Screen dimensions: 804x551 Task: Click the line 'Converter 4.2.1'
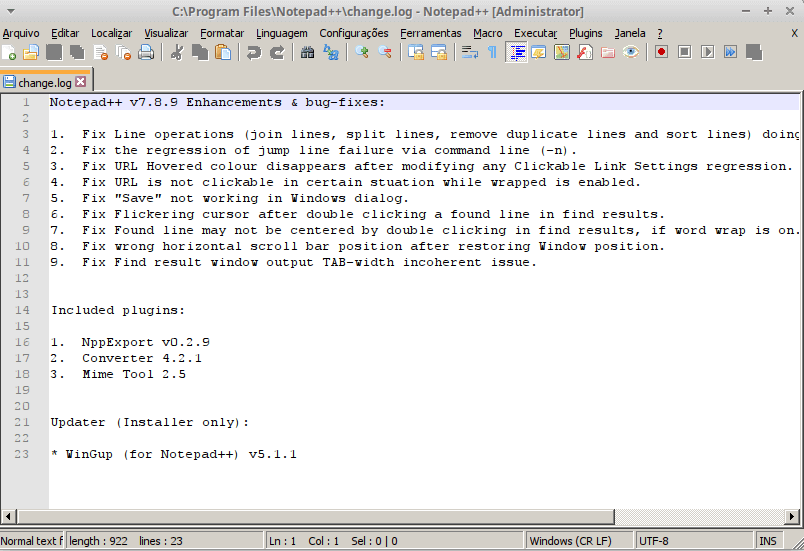click(x=142, y=358)
